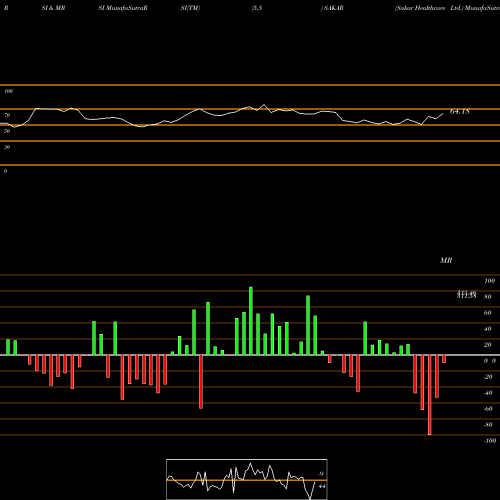Image resolution: width=500 pixels, height=500 pixels.
Task: Click the -80 label on the MR axis
Action: 488,425
